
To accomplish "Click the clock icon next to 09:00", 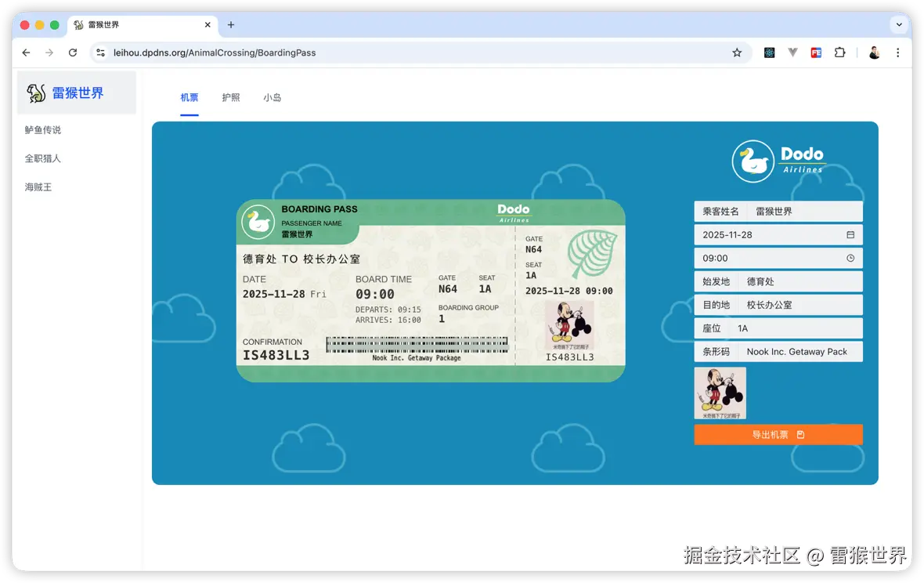I will 851,258.
